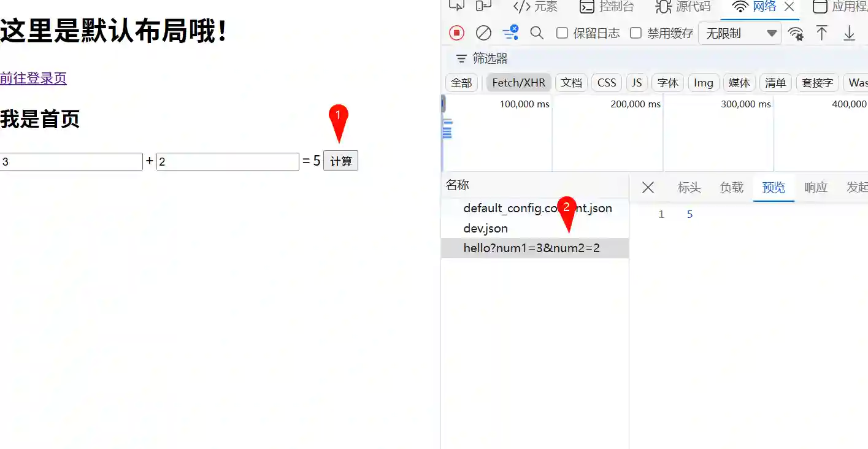
Task: Open the network request search icon
Action: (537, 33)
